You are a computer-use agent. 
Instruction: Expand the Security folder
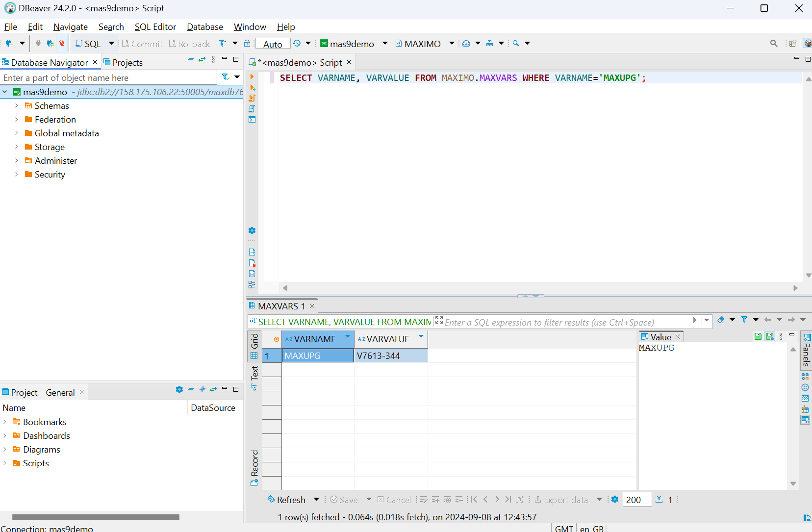click(x=17, y=174)
